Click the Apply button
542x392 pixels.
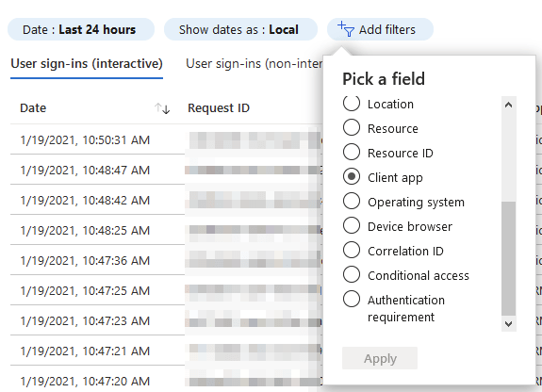[x=380, y=358]
